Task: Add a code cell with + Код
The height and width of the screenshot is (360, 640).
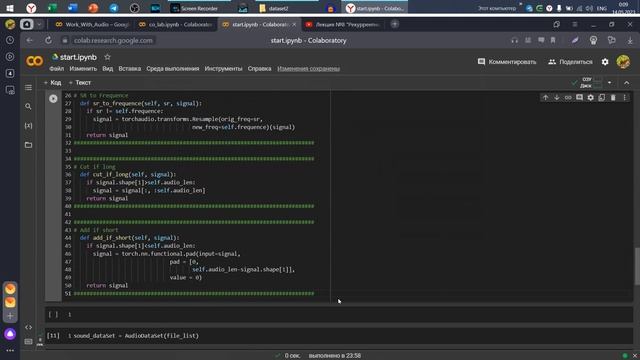Action: click(x=53, y=82)
